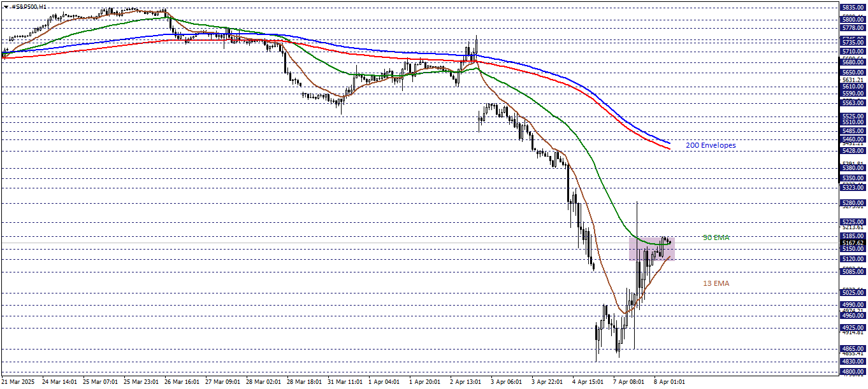Click the 3 Apr 06:01 time label
868x389 pixels.
[x=507, y=382]
